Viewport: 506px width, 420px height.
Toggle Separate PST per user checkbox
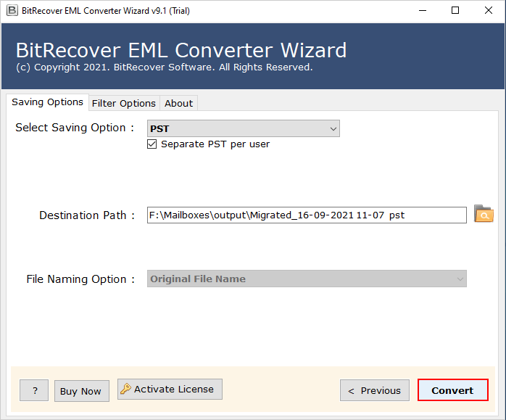pyautogui.click(x=152, y=144)
